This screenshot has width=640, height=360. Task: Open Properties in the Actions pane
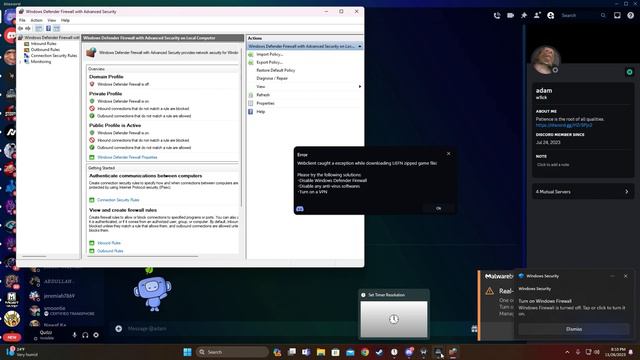pos(265,103)
